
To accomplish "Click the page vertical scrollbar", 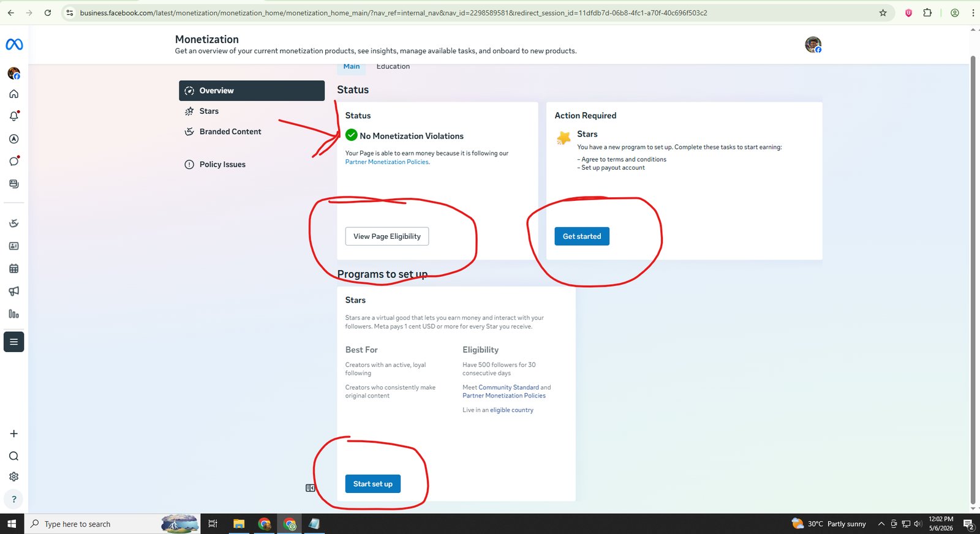I will 973,279.
